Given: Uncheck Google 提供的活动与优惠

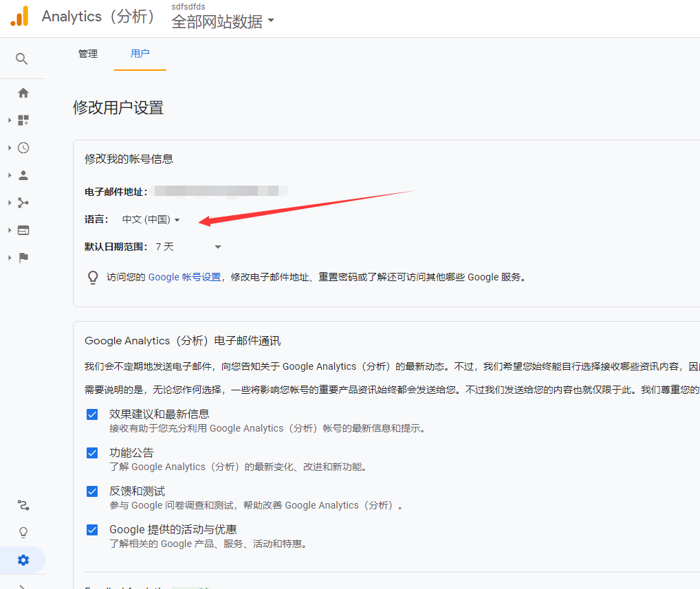Looking at the screenshot, I should (x=91, y=530).
